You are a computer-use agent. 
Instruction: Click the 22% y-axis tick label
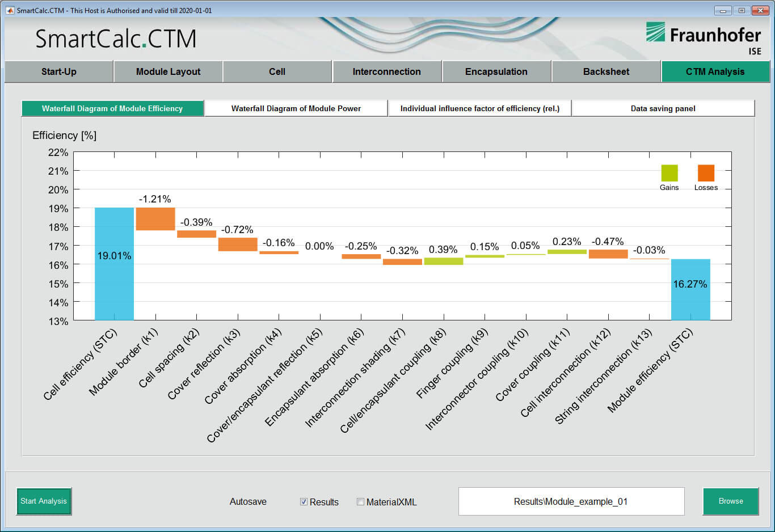coord(58,153)
